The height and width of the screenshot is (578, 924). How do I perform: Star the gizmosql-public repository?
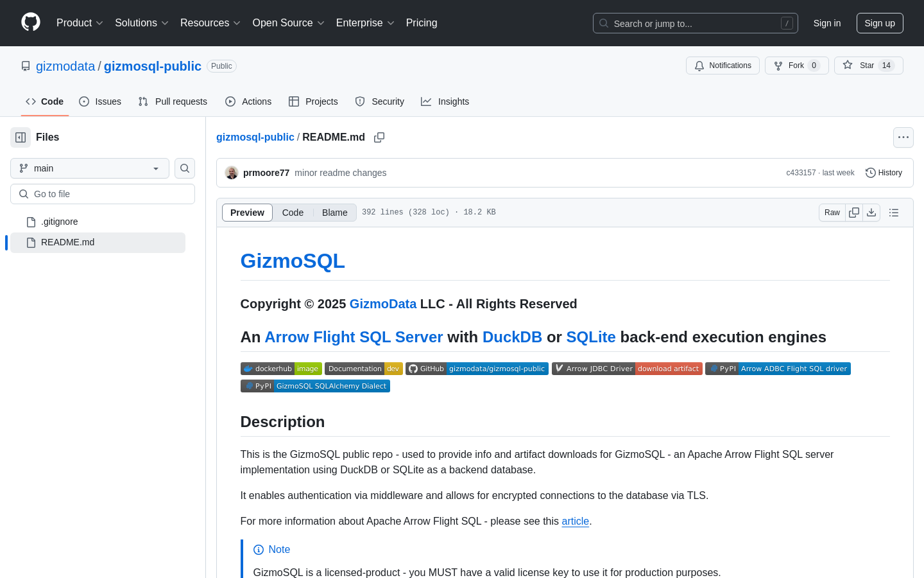(868, 66)
